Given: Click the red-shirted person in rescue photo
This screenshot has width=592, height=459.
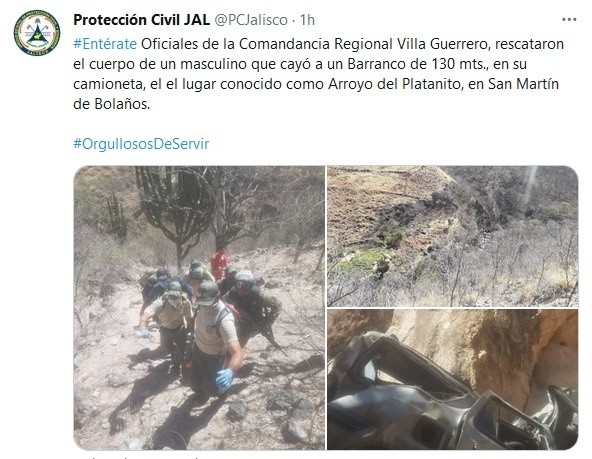Looking at the screenshot, I should pos(218,263).
